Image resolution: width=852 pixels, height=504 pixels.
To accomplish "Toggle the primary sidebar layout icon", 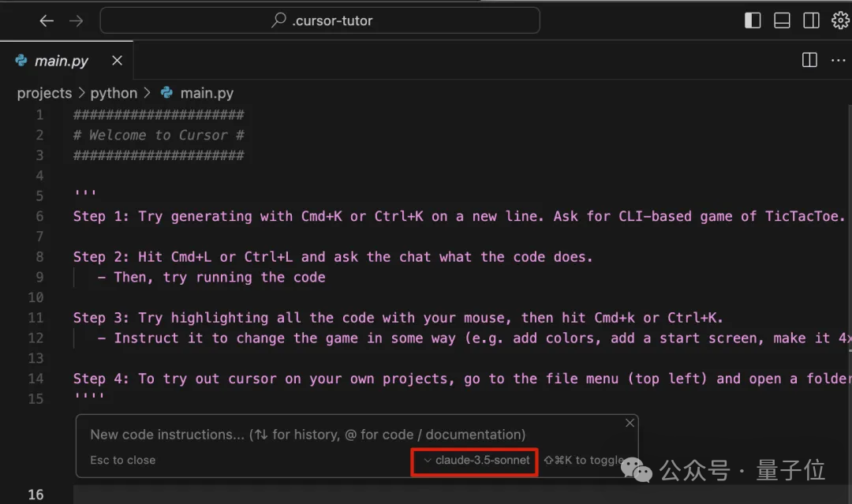I will 753,21.
